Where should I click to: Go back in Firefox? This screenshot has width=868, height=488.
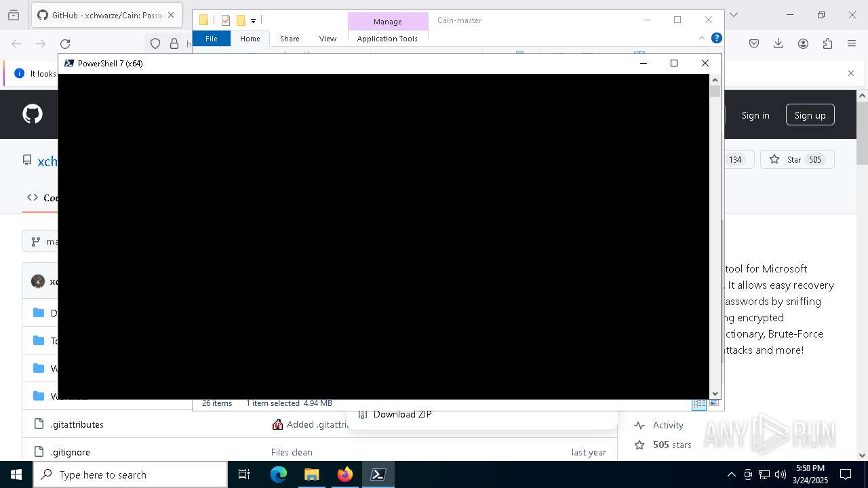tap(16, 44)
